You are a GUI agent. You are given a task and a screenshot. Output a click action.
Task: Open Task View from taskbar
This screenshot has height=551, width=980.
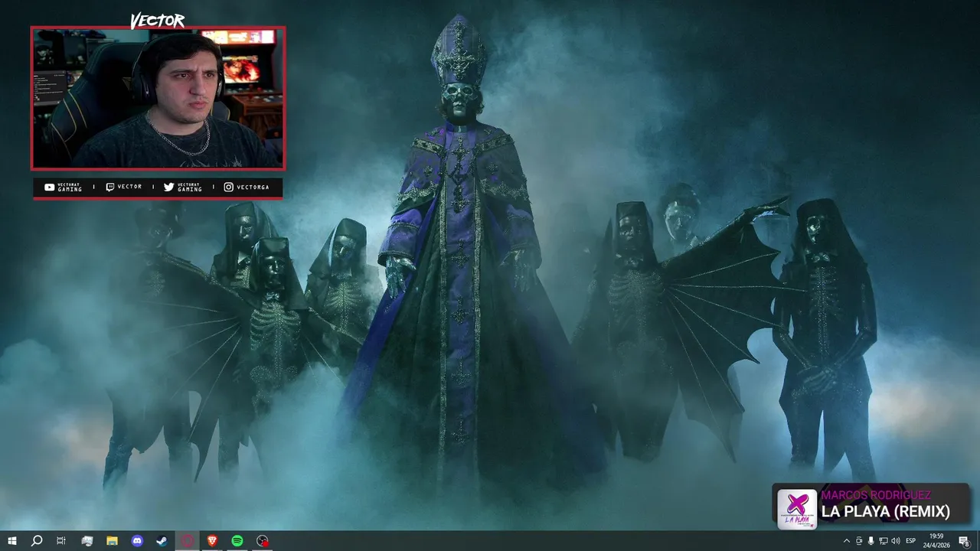(x=61, y=541)
